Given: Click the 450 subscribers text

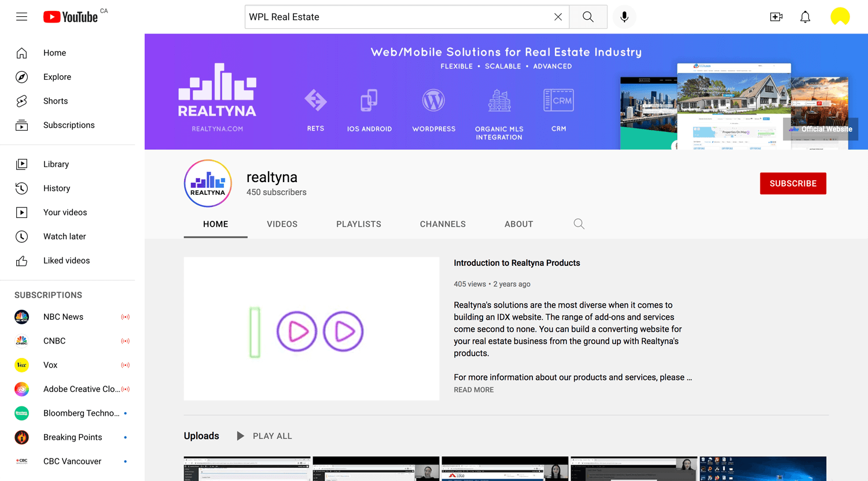Looking at the screenshot, I should coord(277,192).
